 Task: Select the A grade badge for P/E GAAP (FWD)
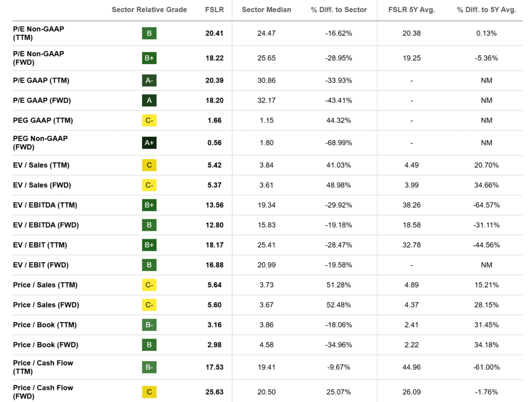tap(149, 100)
